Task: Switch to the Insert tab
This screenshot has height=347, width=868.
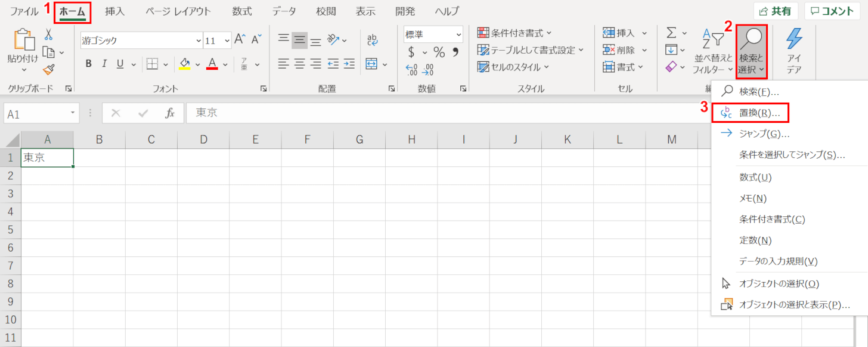Action: click(114, 11)
